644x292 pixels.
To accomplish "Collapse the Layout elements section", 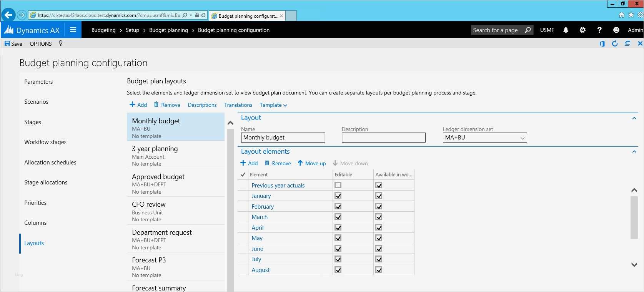I will 634,151.
